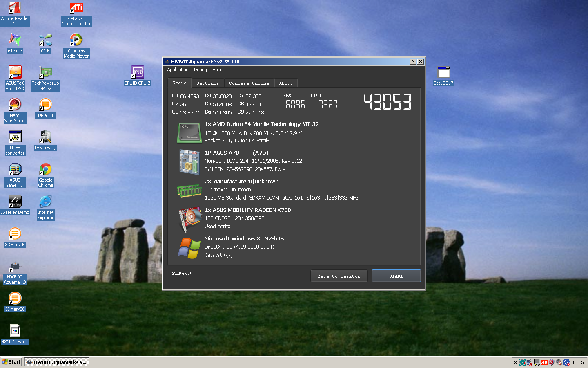The height and width of the screenshot is (368, 588).
Task: Select the CPUID CPU-Z desktop icon
Action: (x=137, y=76)
